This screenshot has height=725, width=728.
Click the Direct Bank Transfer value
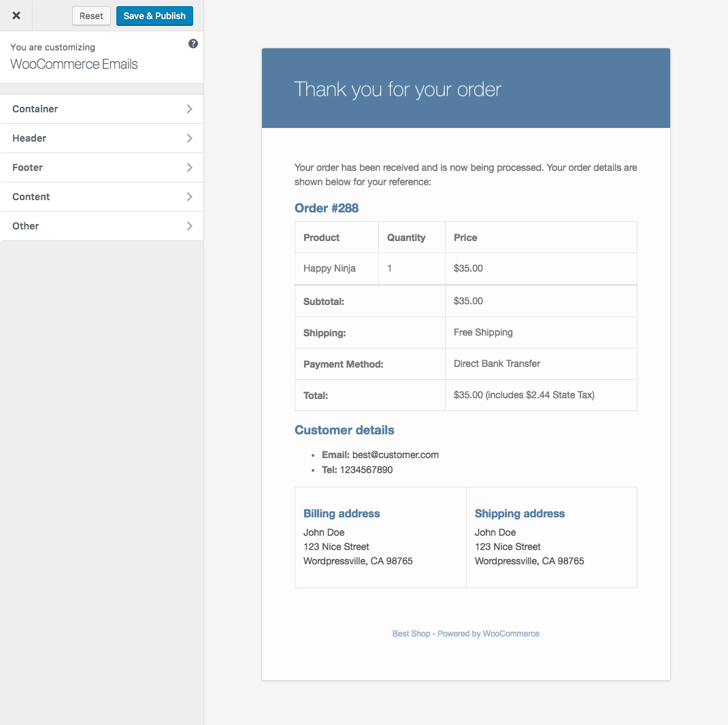[497, 364]
